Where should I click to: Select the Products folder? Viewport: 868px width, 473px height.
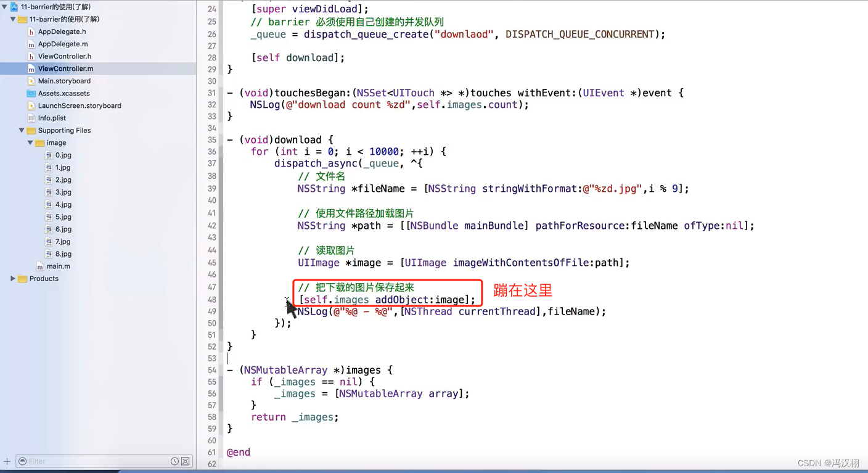(x=44, y=278)
